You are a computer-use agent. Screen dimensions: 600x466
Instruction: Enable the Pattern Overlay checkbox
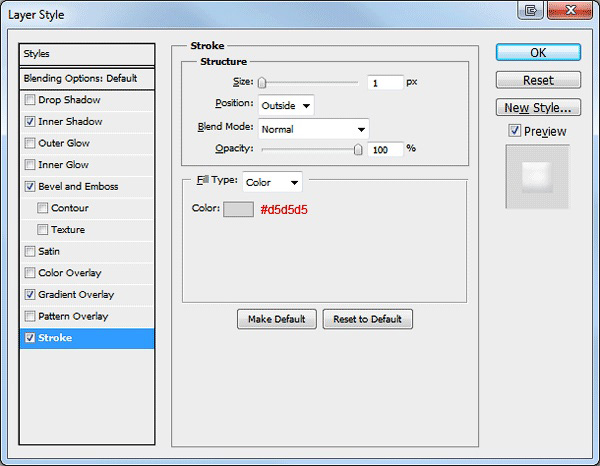(29, 316)
